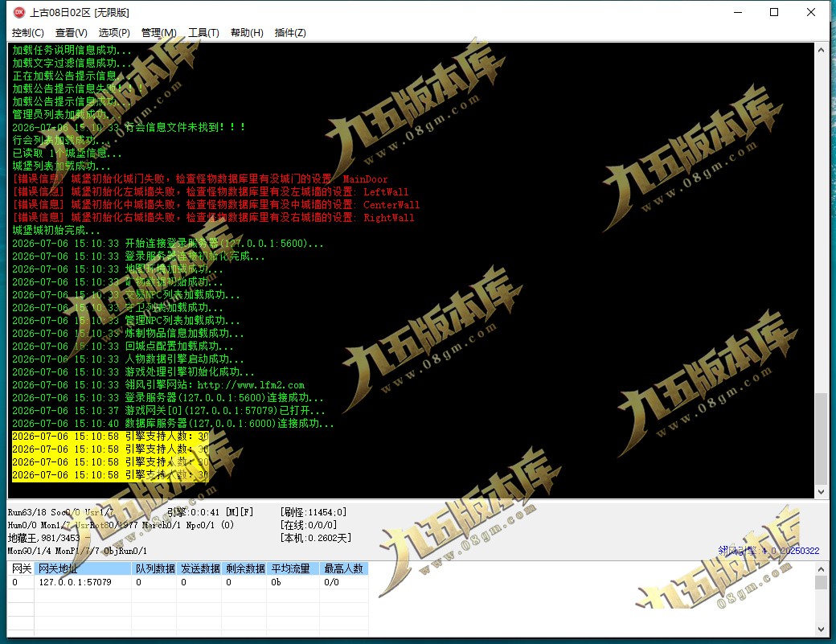Viewport: 836px width, 644px height.
Task: Click the 翎风引擎 4.0 version label
Action: click(768, 551)
